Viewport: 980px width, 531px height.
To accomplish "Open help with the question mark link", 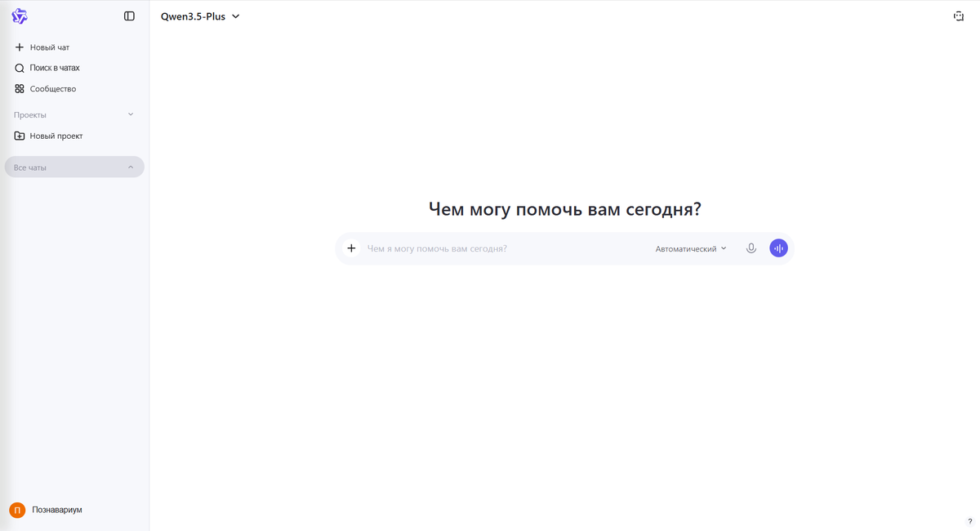I will [x=969, y=521].
